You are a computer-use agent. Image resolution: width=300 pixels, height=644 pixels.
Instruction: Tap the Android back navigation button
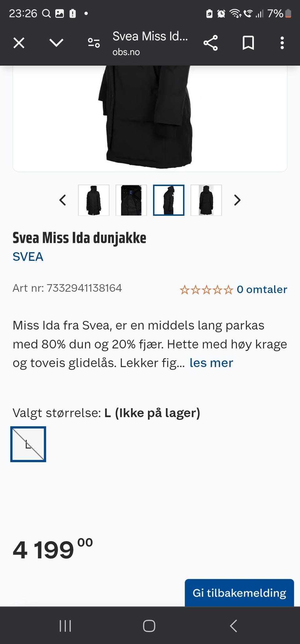click(x=233, y=626)
